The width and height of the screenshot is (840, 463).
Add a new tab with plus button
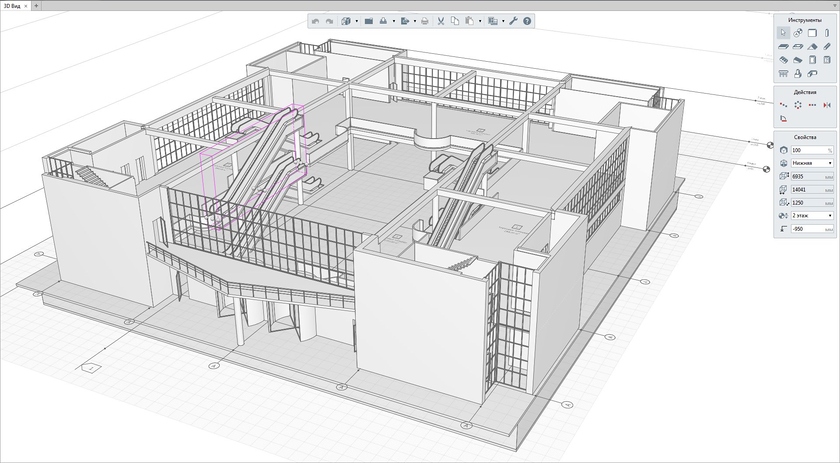(38, 6)
